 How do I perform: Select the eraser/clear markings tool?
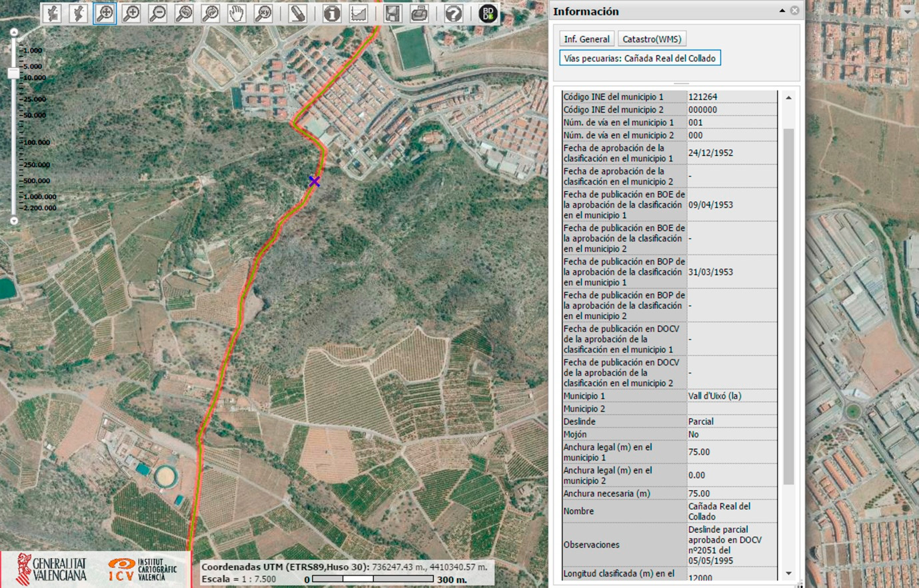point(297,13)
